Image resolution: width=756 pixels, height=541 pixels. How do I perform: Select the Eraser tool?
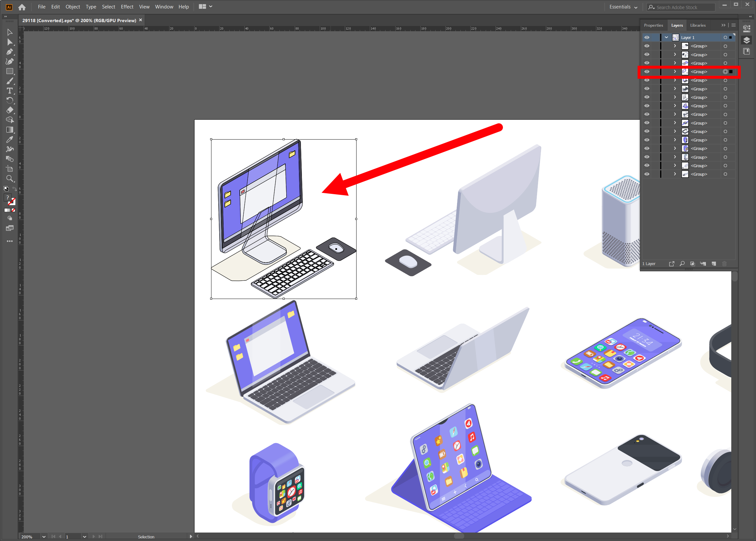pos(9,110)
